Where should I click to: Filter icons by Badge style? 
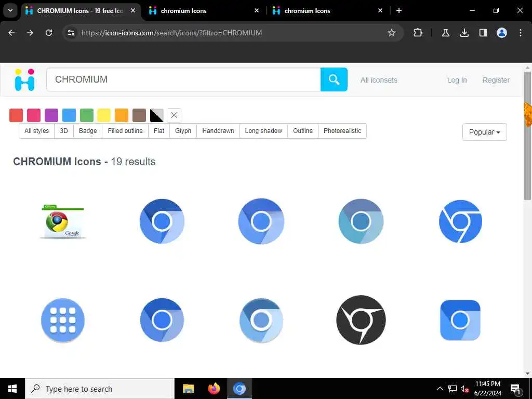[88, 131]
